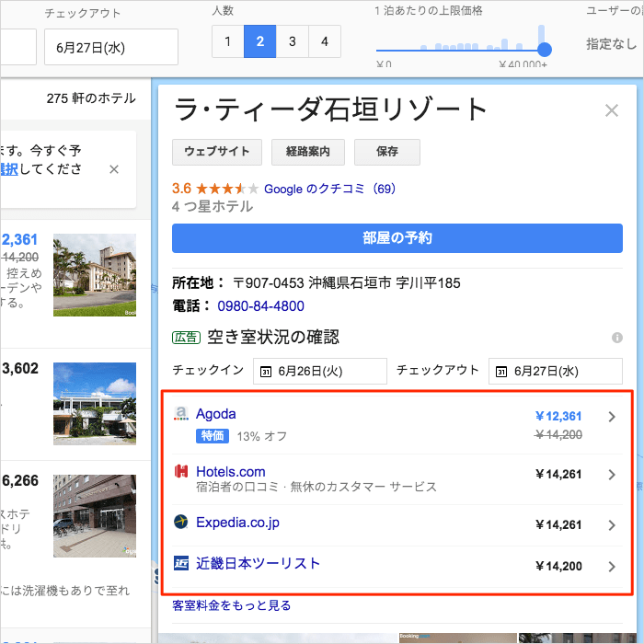Click the 特価 badge under Agoda
Image resolution: width=644 pixels, height=644 pixels.
point(213,436)
